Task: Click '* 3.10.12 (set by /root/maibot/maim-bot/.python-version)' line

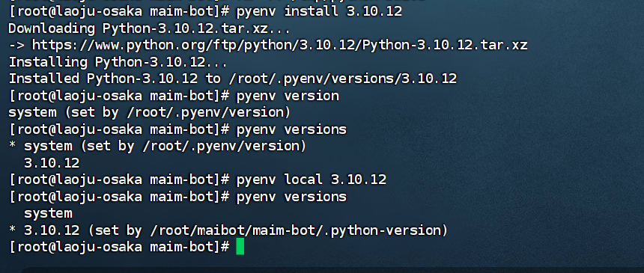Action: click(228, 230)
